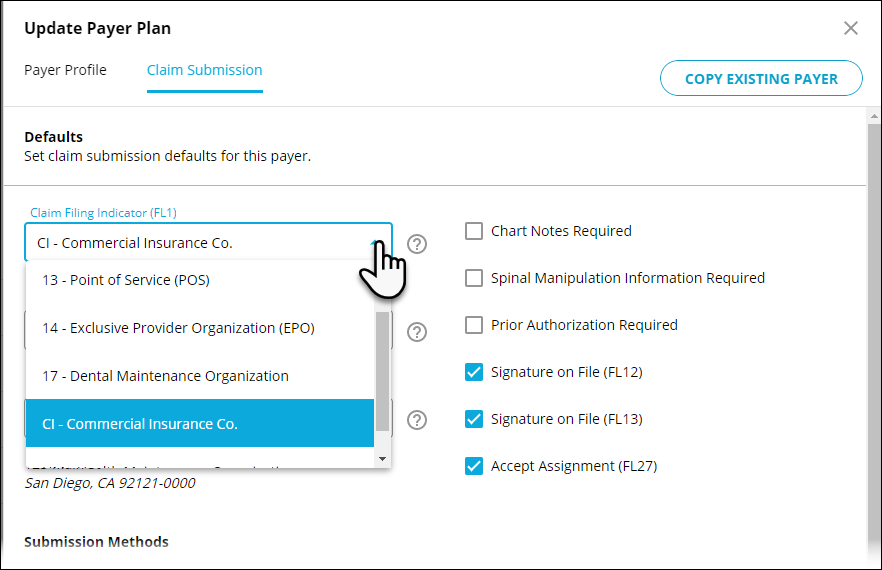Click help icon beside Claim Filing Indicator
Screen dimensions: 882x570
pyautogui.click(x=417, y=244)
